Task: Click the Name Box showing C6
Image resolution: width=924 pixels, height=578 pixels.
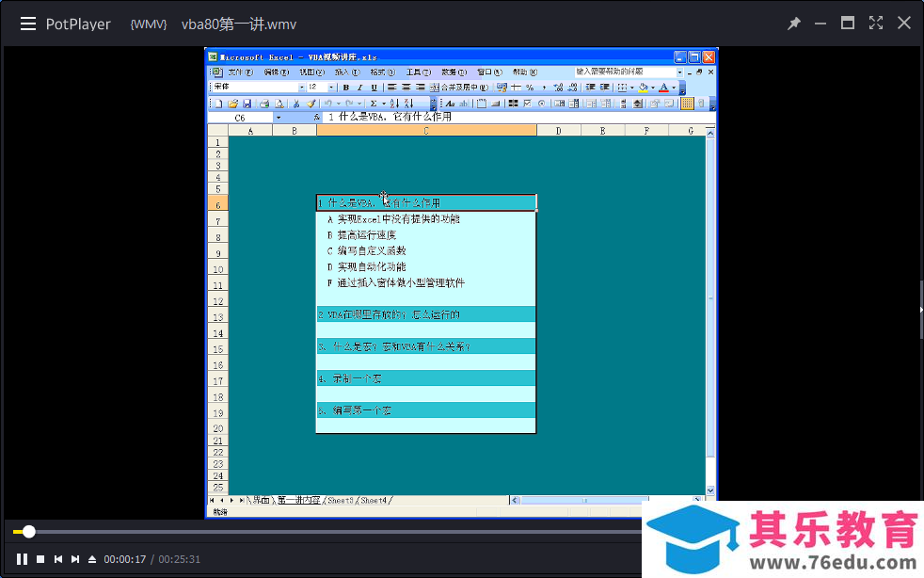Action: 241,118
